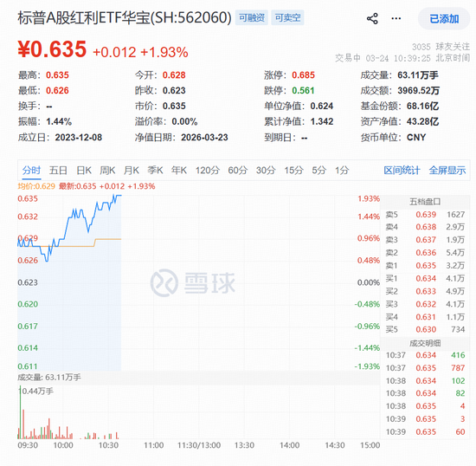Select the 买2 row priced 0.633
The height and width of the screenshot is (466, 476).
click(x=425, y=291)
